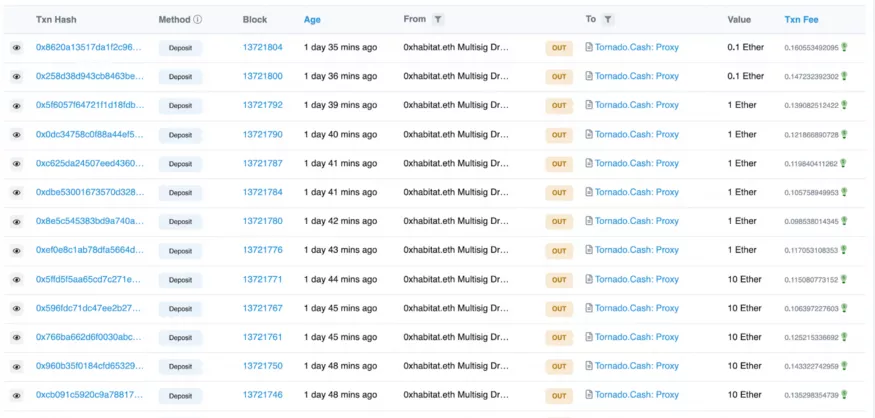Click the value '0.1 Ether' in block 13721800 row
The height and width of the screenshot is (418, 875).
[x=746, y=76]
